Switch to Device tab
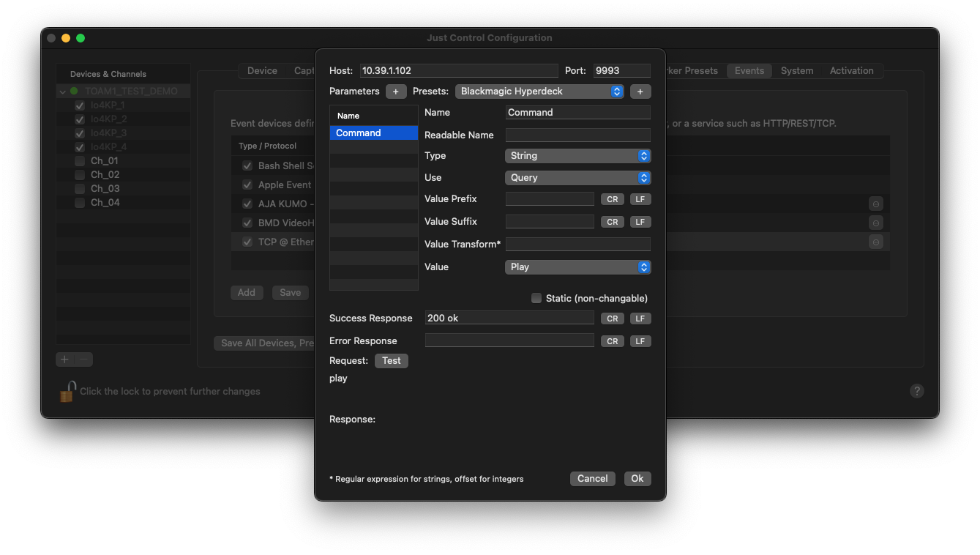 262,71
